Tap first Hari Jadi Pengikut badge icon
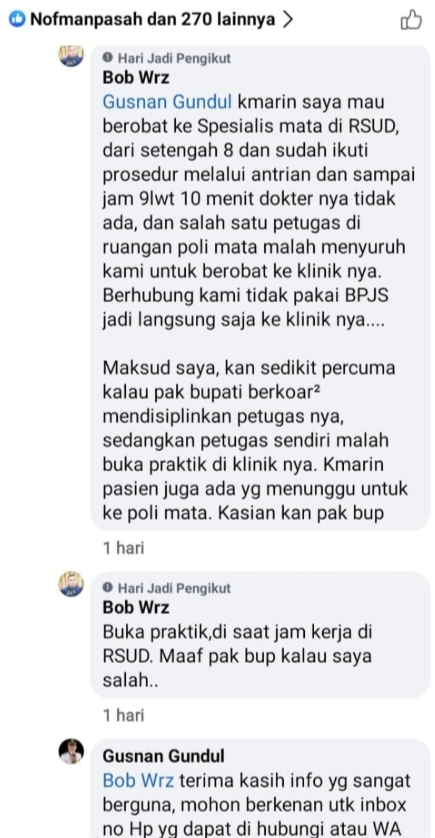This screenshot has height=838, width=435. click(x=108, y=58)
